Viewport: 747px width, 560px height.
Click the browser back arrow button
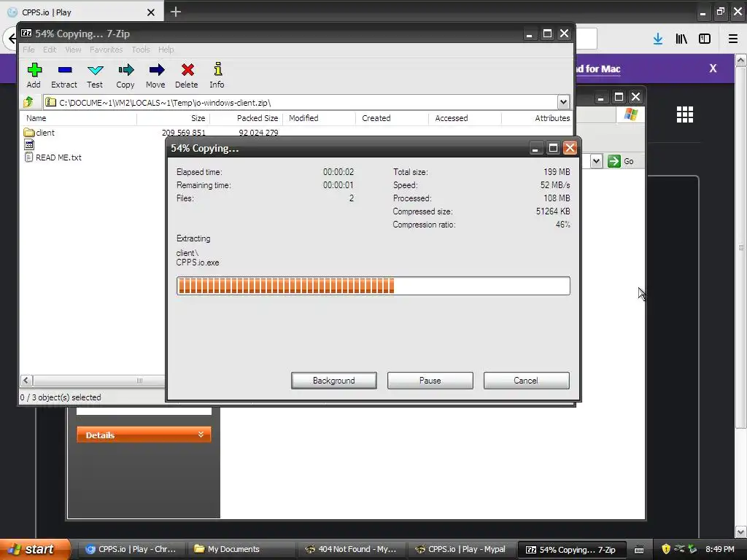(12, 39)
